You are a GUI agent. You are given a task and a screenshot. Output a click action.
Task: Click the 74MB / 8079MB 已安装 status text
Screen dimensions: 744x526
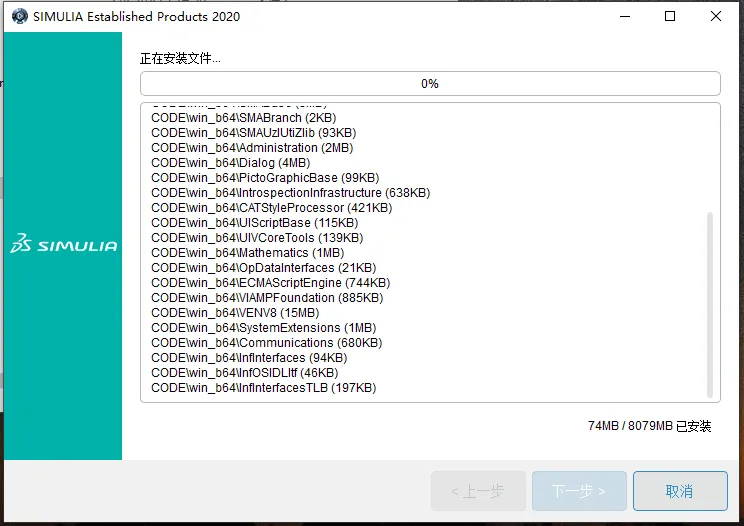coord(650,426)
